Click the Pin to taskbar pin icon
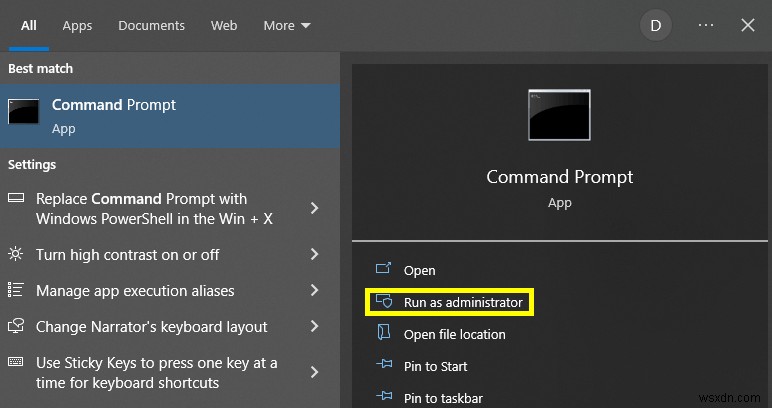This screenshot has width=772, height=408. 382,398
